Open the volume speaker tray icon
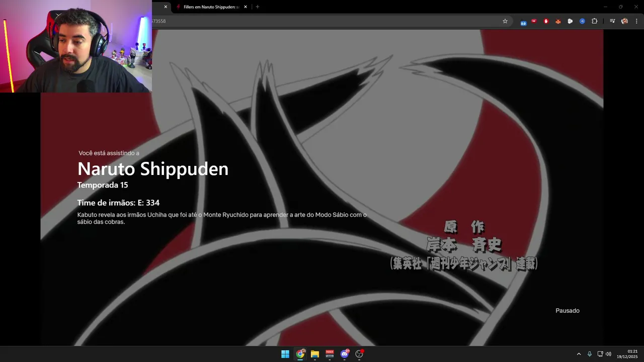Screen dimensions: 644x362 (x=608, y=354)
